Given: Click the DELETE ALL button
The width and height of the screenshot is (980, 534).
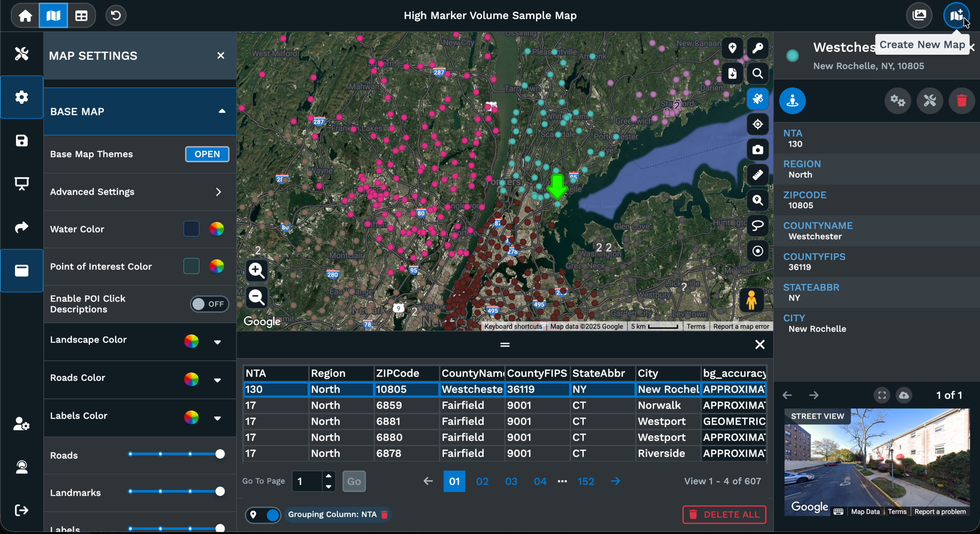Looking at the screenshot, I should (724, 514).
